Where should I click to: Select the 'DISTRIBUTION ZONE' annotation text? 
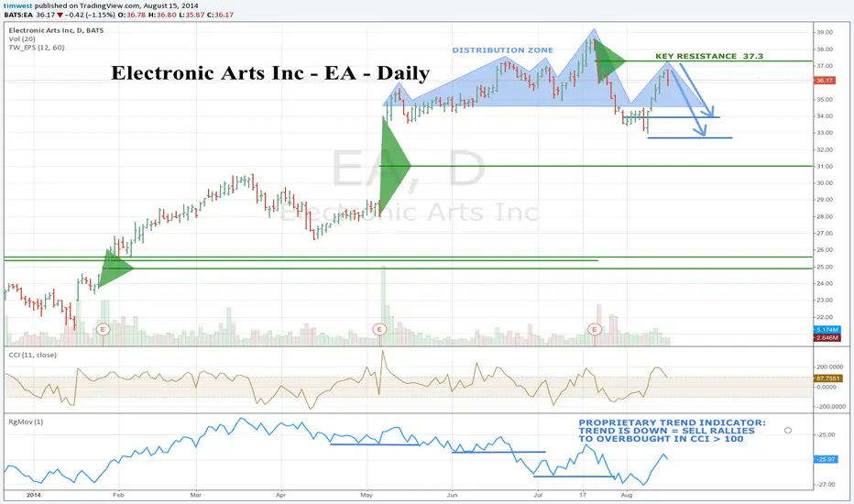(503, 50)
